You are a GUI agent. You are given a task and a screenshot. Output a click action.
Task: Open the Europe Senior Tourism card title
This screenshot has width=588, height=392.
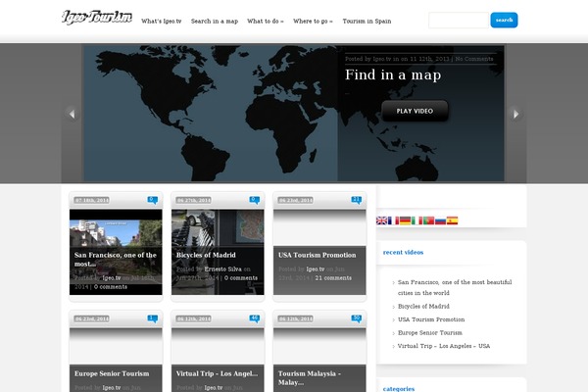(112, 373)
